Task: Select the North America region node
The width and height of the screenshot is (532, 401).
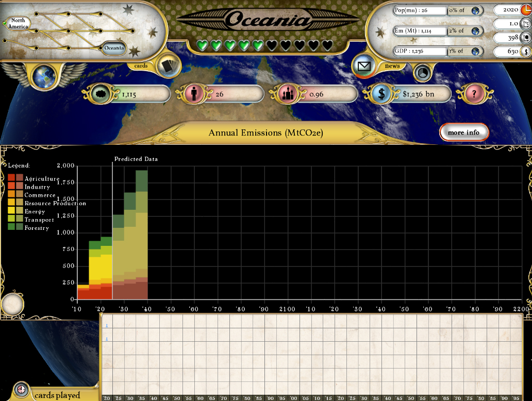Action: tap(18, 23)
